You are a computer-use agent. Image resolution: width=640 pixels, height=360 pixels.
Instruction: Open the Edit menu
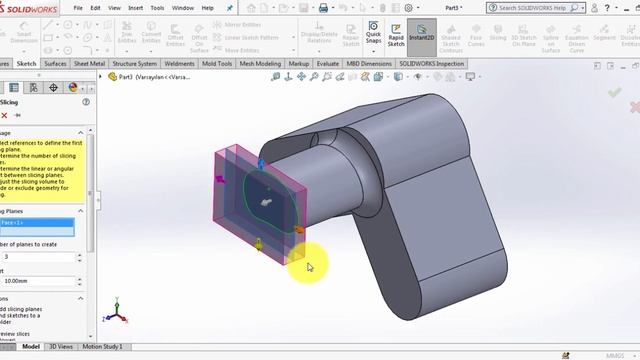point(95,8)
